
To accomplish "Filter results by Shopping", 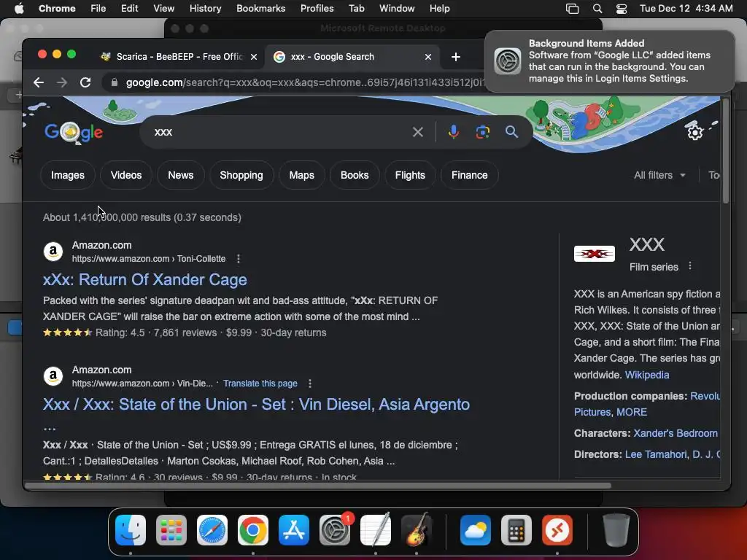I will pos(241,175).
